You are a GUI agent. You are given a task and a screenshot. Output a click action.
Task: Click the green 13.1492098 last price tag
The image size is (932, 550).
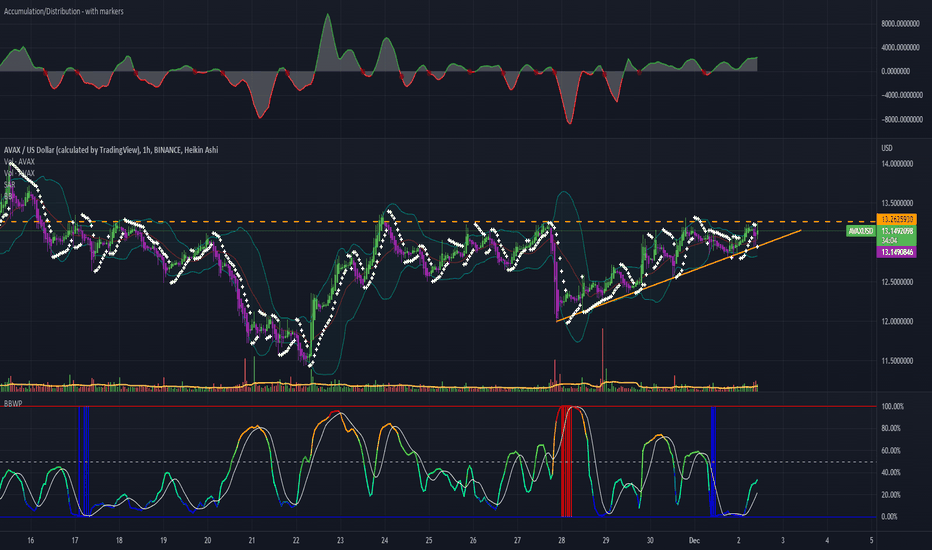[896, 231]
